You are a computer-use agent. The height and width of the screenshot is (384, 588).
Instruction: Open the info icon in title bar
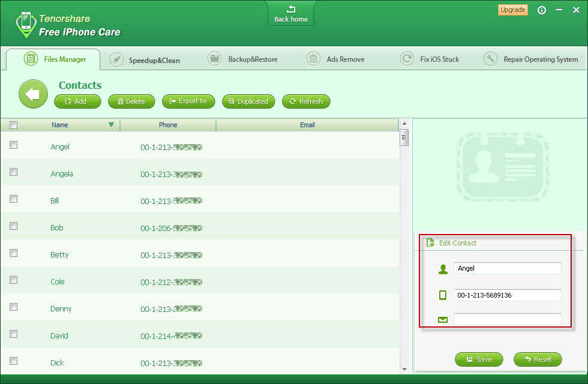(x=541, y=10)
